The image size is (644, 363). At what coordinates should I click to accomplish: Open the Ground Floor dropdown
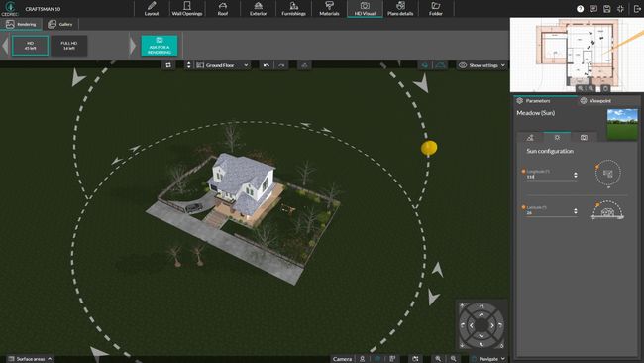click(x=222, y=65)
